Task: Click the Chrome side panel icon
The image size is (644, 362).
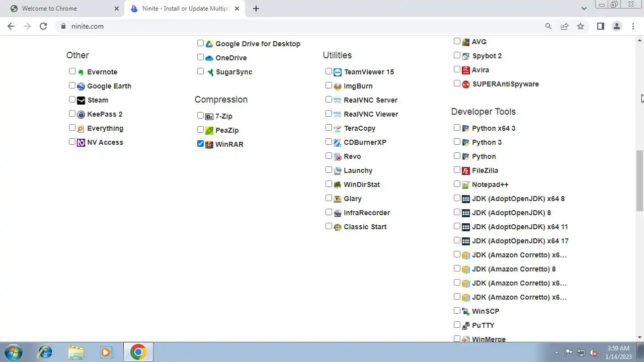Action: [x=600, y=26]
